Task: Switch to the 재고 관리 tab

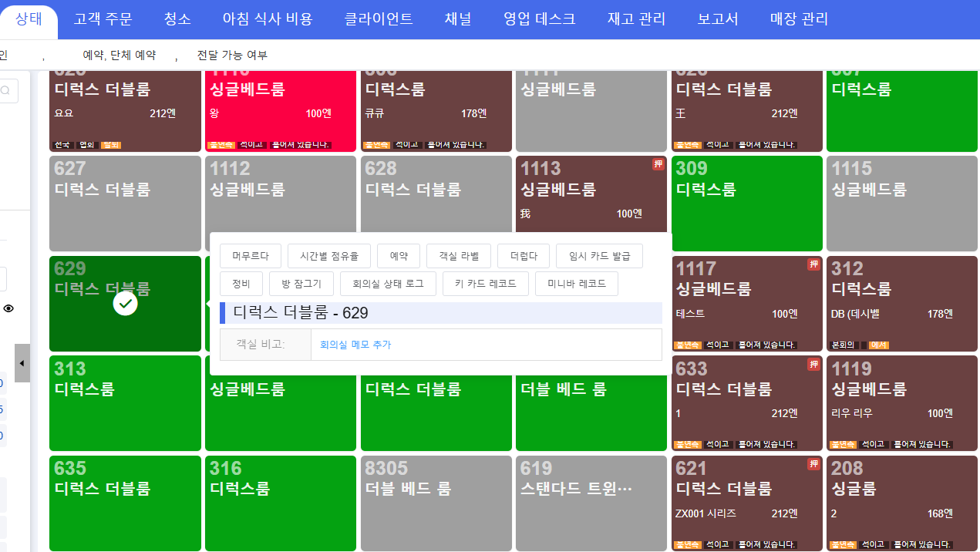Action: click(636, 19)
